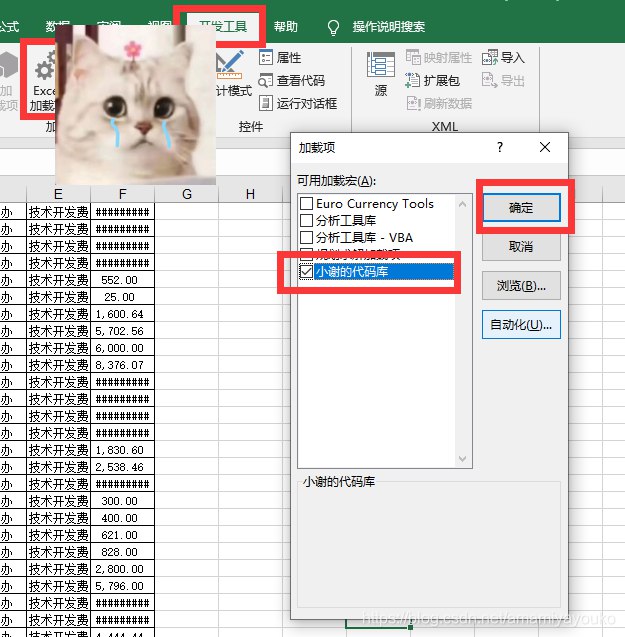Select column G header
Viewport: 625px width, 637px height.
click(x=187, y=194)
